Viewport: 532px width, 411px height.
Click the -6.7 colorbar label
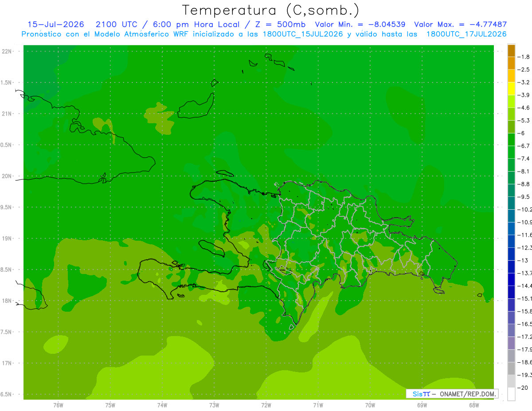(524, 146)
